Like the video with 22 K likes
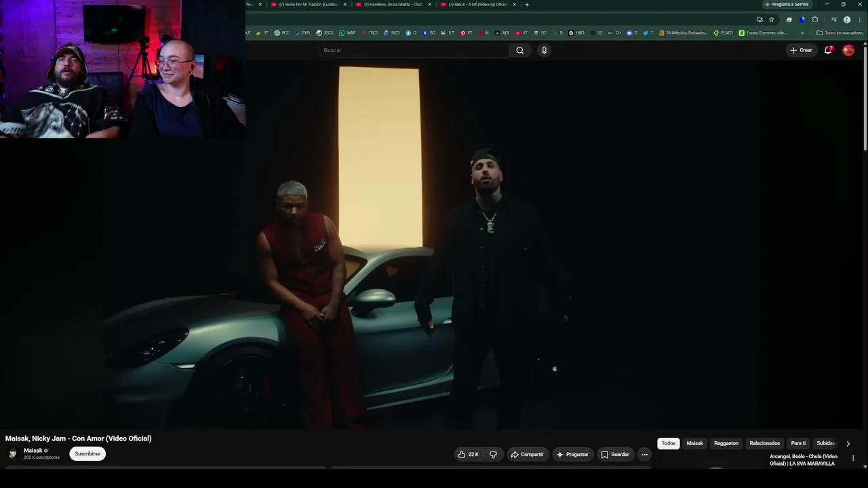The image size is (868, 488). point(468,454)
